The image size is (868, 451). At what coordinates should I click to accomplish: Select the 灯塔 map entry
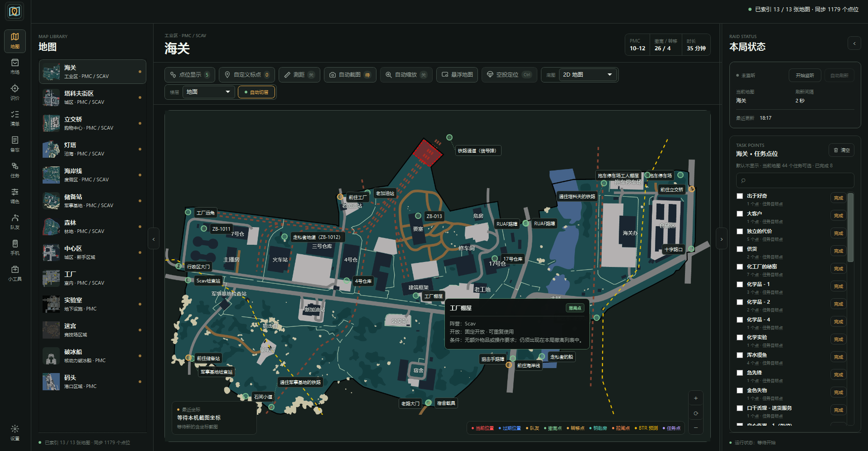click(x=92, y=149)
